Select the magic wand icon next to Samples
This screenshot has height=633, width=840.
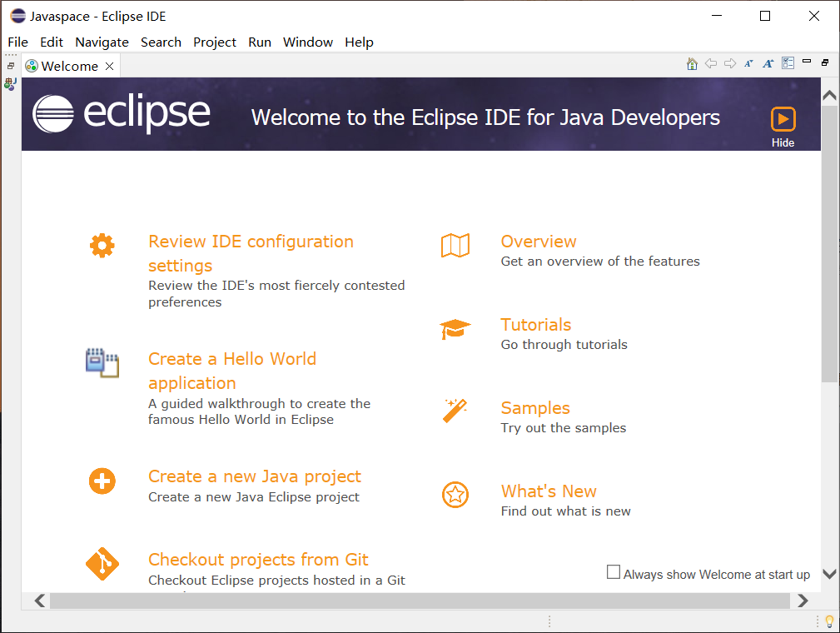(455, 411)
